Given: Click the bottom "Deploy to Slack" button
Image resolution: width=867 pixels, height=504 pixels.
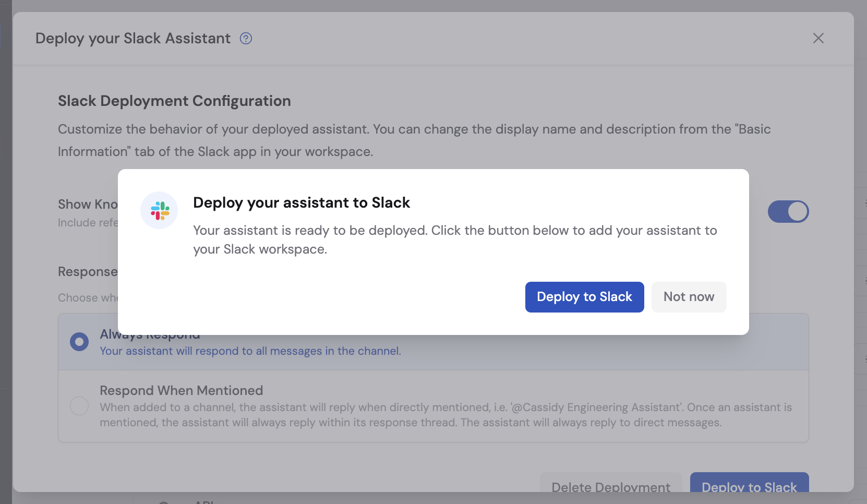Looking at the screenshot, I should (x=749, y=487).
